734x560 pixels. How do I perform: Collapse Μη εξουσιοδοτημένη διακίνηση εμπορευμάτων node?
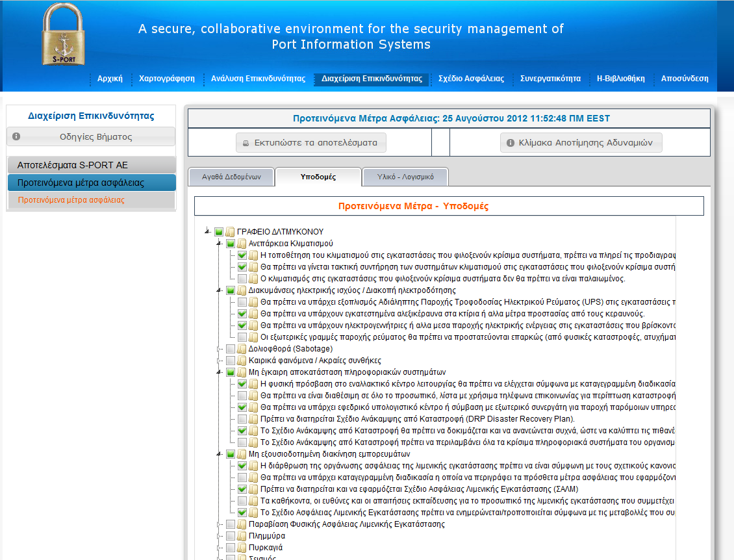219,454
